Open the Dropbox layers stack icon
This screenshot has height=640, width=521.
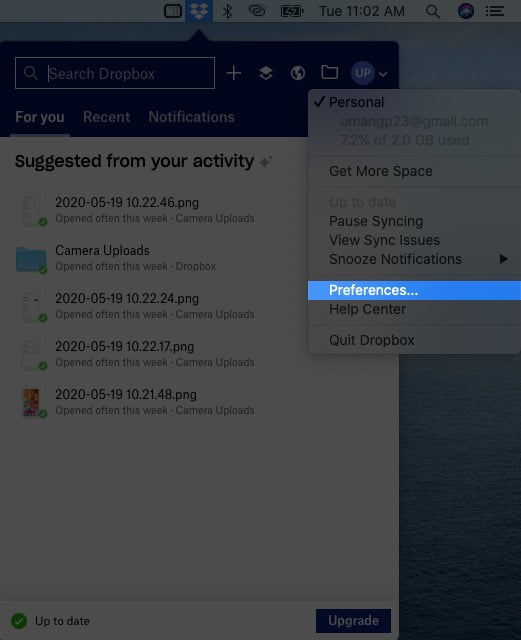pos(266,73)
